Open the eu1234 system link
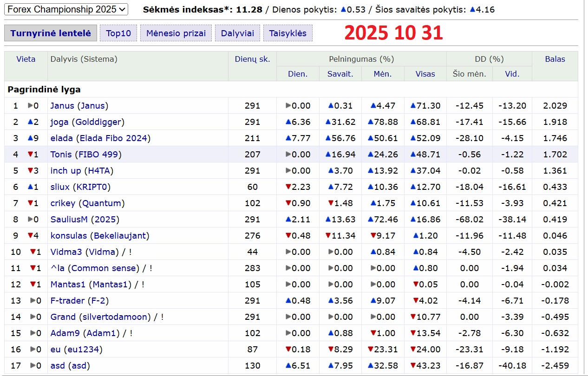Viewport: 588px width, 376px height. tap(84, 350)
